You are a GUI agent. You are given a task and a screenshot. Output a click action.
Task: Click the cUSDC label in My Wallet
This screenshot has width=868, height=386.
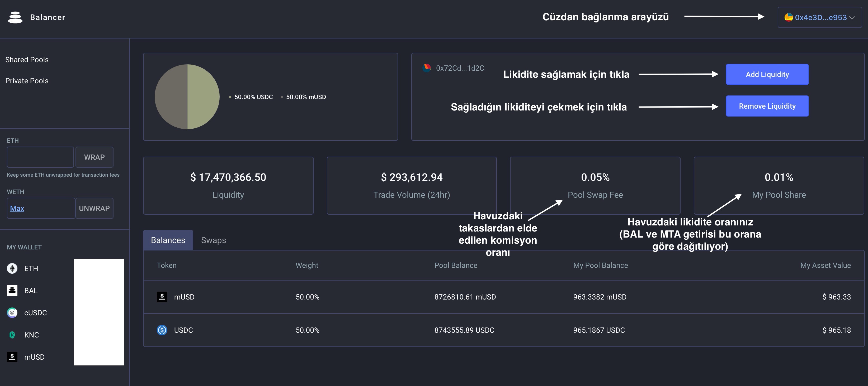(35, 313)
